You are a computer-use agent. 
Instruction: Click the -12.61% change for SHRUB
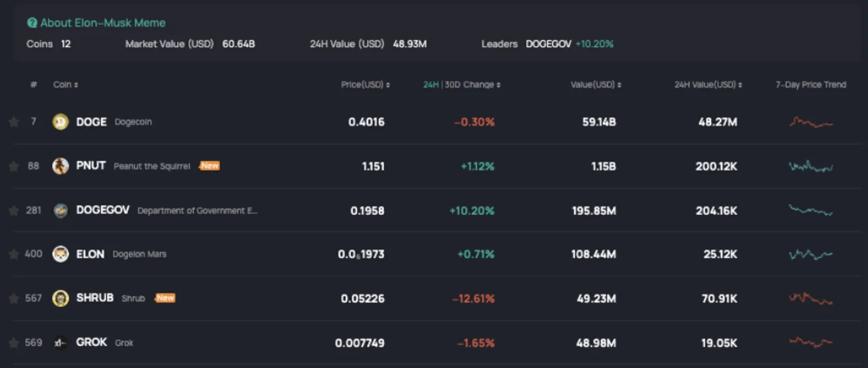[473, 299]
